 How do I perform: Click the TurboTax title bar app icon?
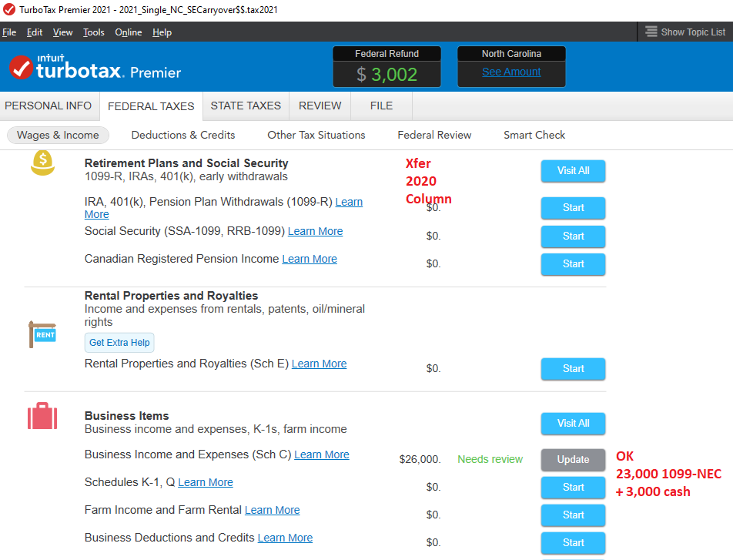coord(9,9)
